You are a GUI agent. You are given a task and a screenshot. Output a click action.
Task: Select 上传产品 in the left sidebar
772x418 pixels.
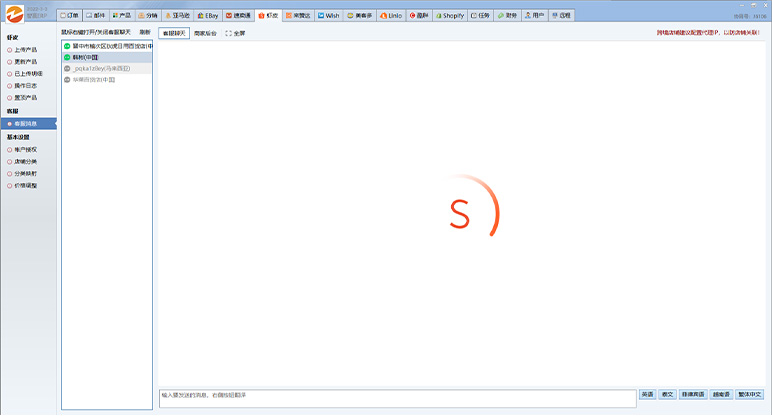tap(26, 49)
